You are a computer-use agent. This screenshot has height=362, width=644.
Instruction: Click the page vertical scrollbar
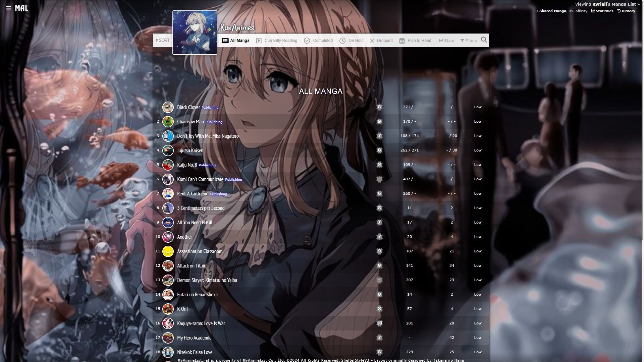pos(642,121)
